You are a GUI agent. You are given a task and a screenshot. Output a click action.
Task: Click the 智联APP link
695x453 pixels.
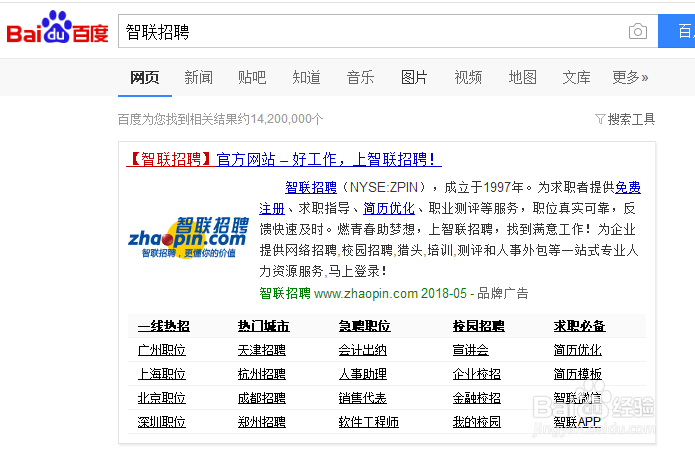click(577, 422)
